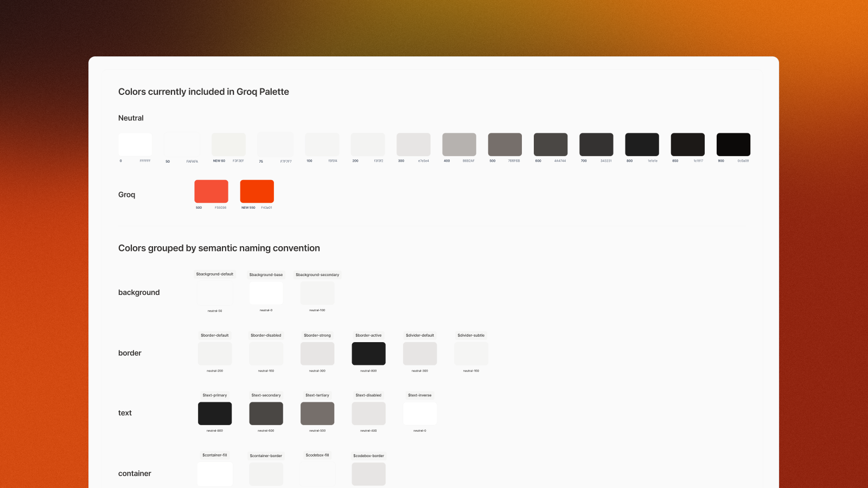Click the $text-disabled color swatch
This screenshot has height=488, width=868.
tap(368, 414)
